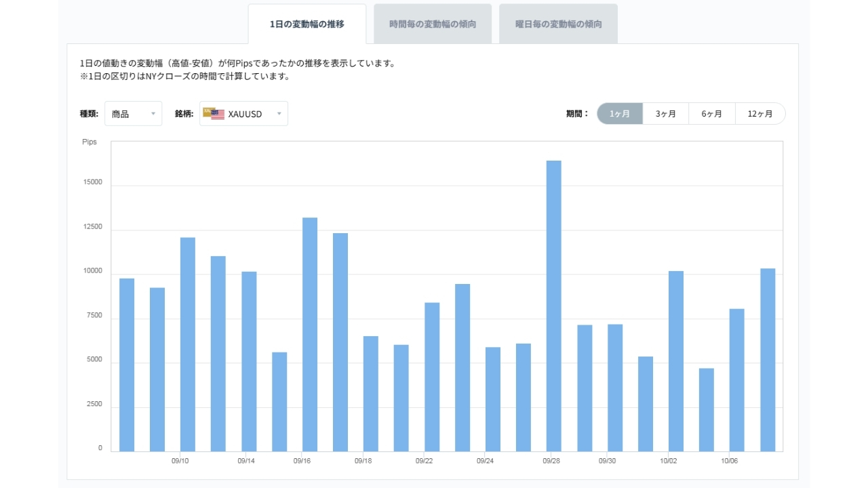Click the 5000 y-axis label
Screen dimensions: 868x488
tap(93, 360)
